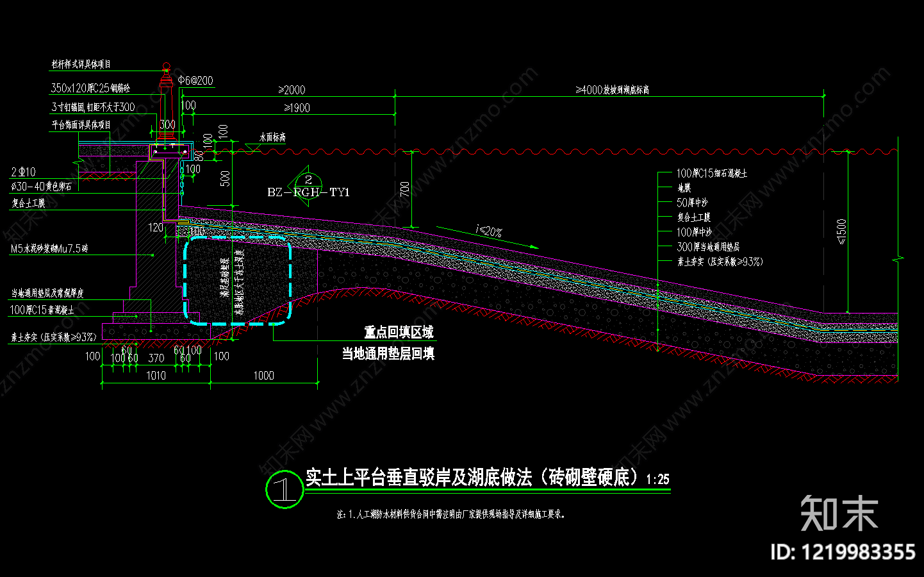Click the construction note starting with '注:1.人工湖防水材料'
Viewport: 924px width, 577px height.
pos(450,514)
